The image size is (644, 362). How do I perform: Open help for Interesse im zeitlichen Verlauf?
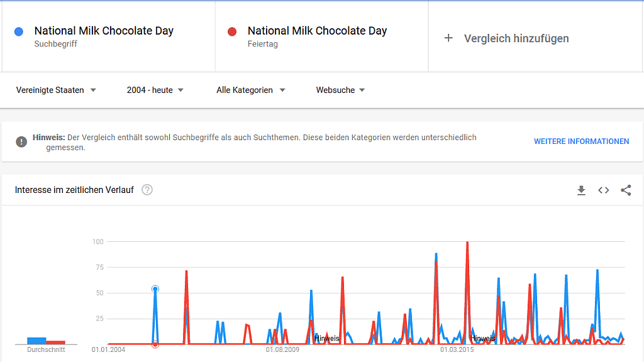click(x=147, y=189)
